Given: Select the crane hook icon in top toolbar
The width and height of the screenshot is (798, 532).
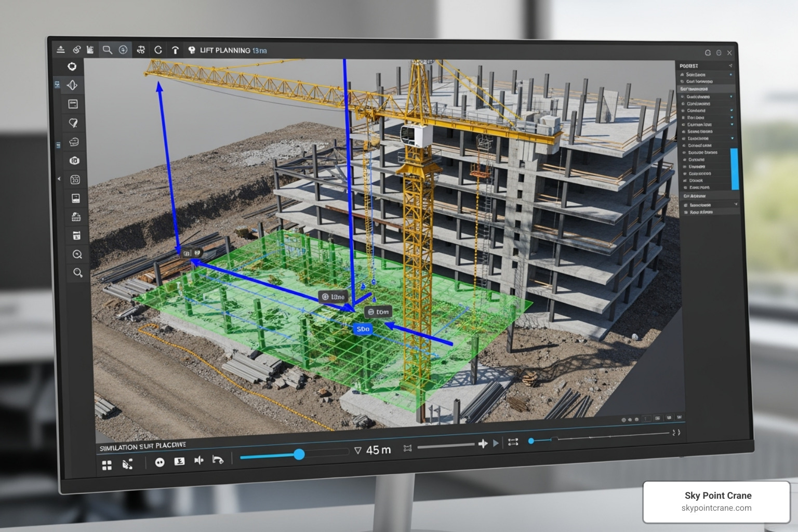Looking at the screenshot, I should (175, 50).
